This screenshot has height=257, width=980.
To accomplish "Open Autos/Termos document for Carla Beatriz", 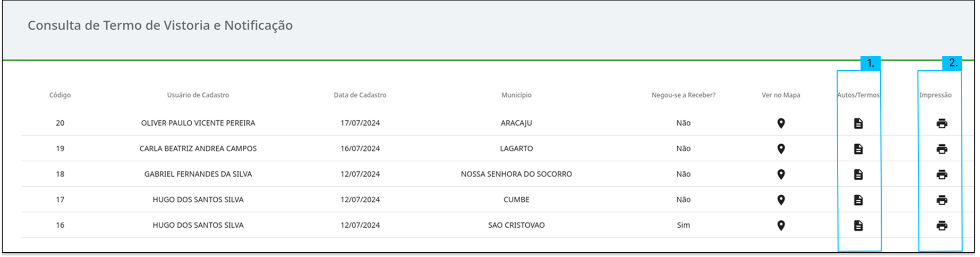I will pyautogui.click(x=858, y=149).
